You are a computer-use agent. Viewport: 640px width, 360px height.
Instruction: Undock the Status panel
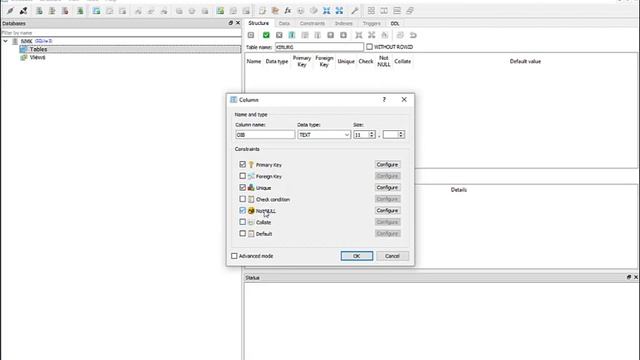pyautogui.click(x=629, y=277)
